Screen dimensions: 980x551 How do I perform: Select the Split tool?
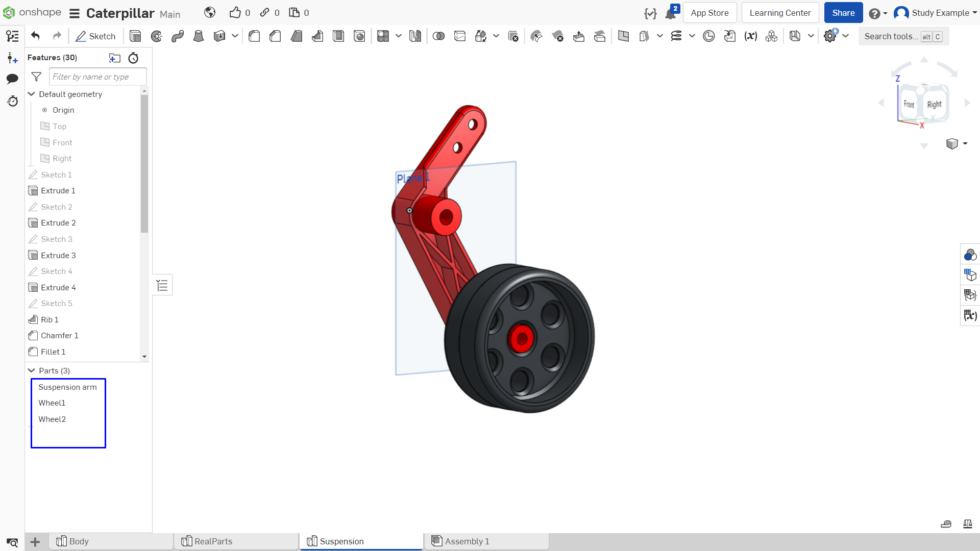point(460,36)
